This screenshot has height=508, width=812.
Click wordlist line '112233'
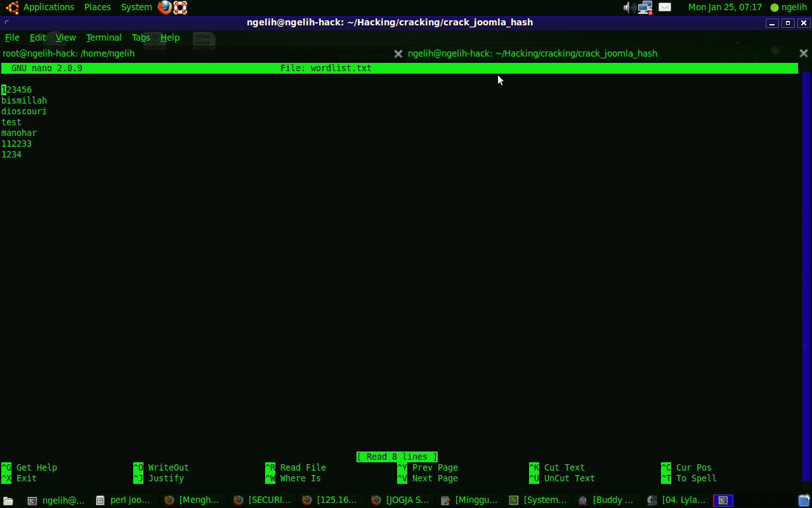click(x=16, y=144)
